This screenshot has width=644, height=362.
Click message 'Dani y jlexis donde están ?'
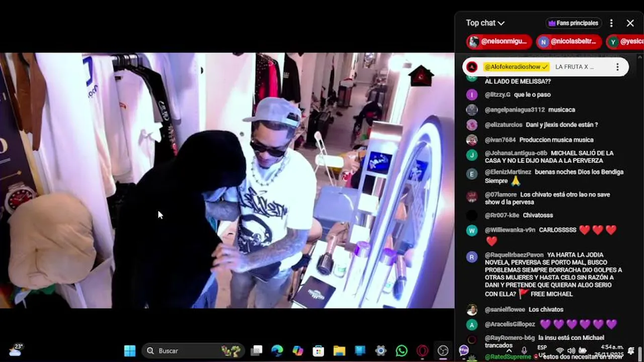click(x=562, y=125)
